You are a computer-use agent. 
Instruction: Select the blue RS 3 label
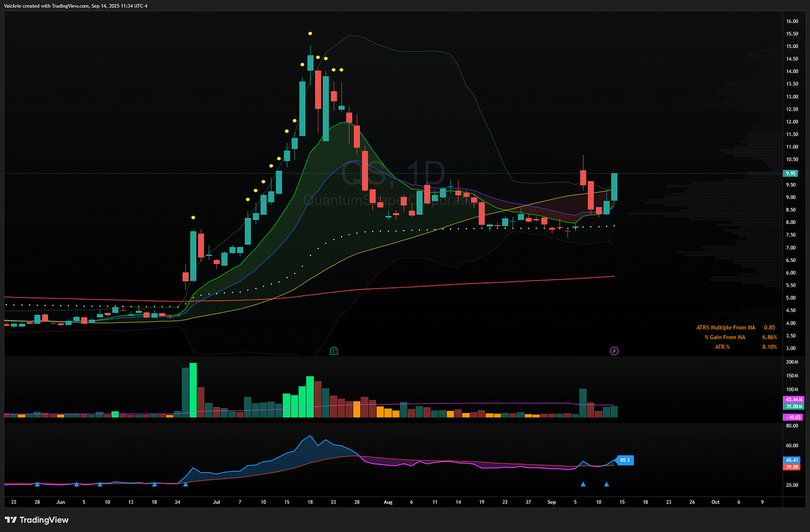click(x=625, y=460)
